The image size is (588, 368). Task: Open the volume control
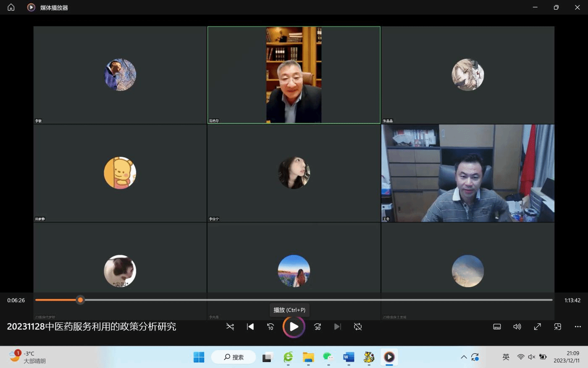coord(517,327)
